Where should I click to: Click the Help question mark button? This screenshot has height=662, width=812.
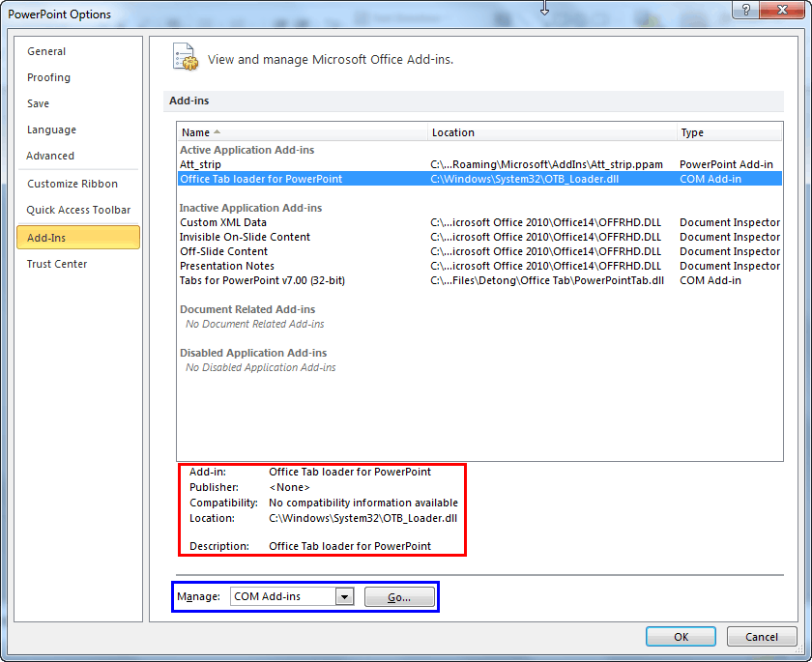745,10
